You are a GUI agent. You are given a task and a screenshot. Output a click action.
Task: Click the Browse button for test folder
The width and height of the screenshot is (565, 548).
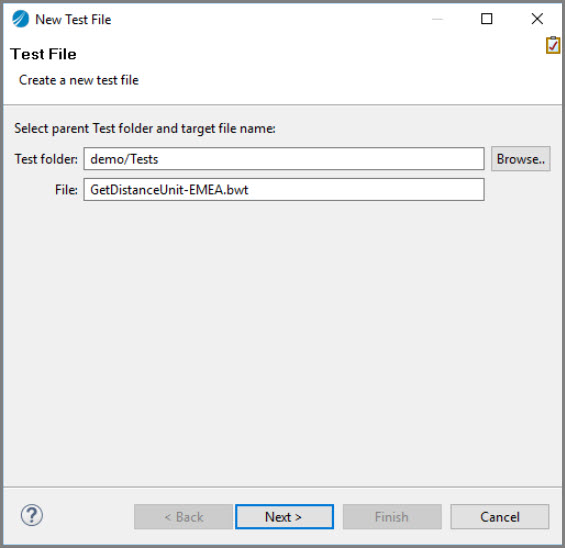(x=521, y=159)
